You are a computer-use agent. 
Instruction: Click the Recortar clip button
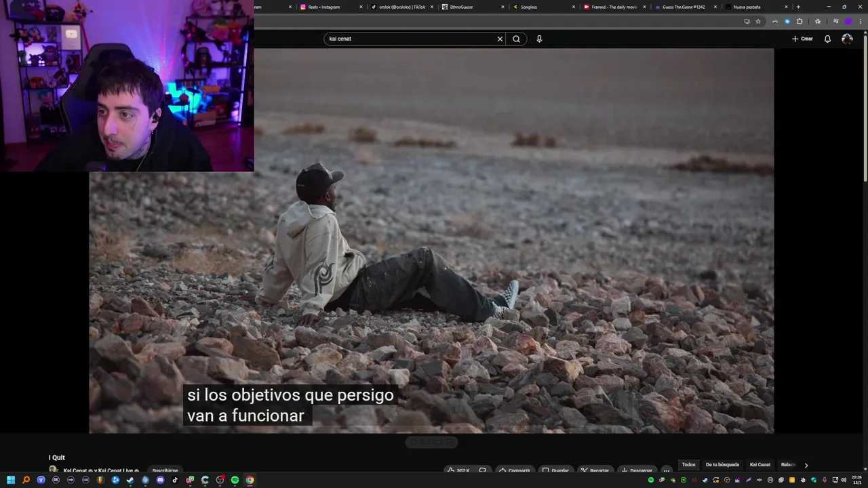click(x=595, y=470)
